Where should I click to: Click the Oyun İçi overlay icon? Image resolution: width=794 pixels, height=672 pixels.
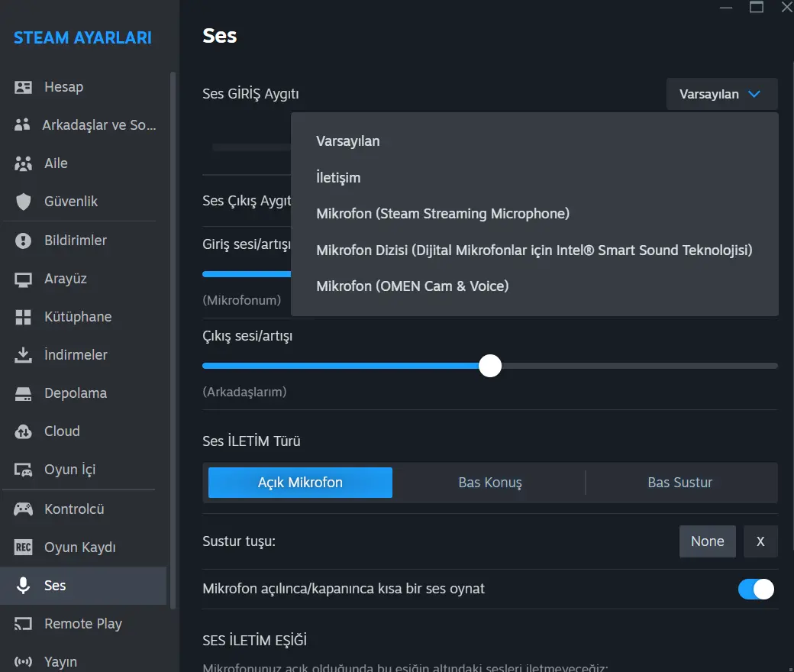23,470
